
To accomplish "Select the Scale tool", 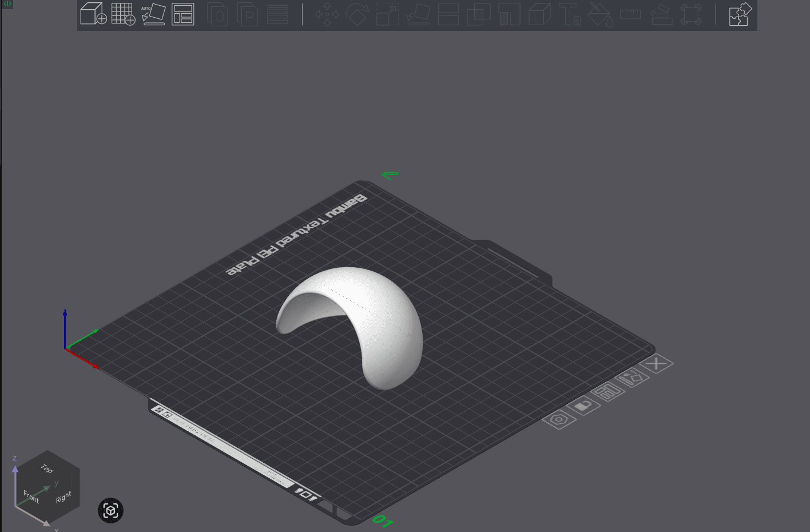I will (x=387, y=14).
